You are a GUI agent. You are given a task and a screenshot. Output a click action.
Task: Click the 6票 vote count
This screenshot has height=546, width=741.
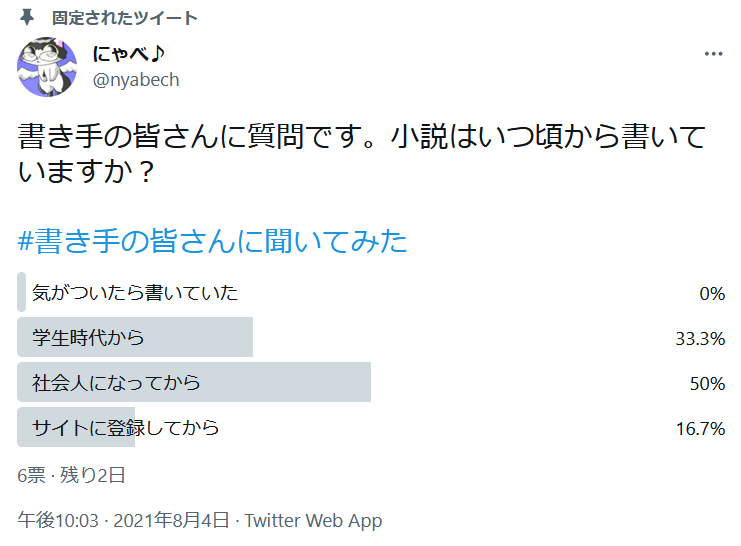tap(32, 475)
